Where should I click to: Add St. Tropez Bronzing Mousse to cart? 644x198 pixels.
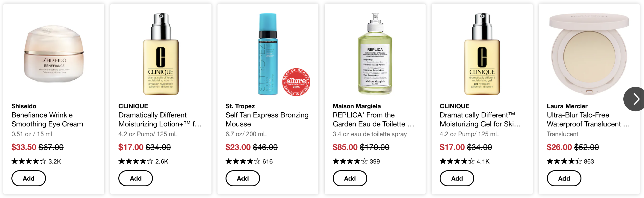point(243,178)
